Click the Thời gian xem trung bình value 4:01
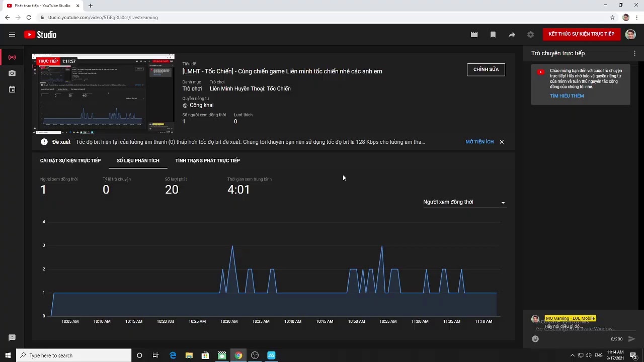Screen dimensions: 644x362 point(238,190)
